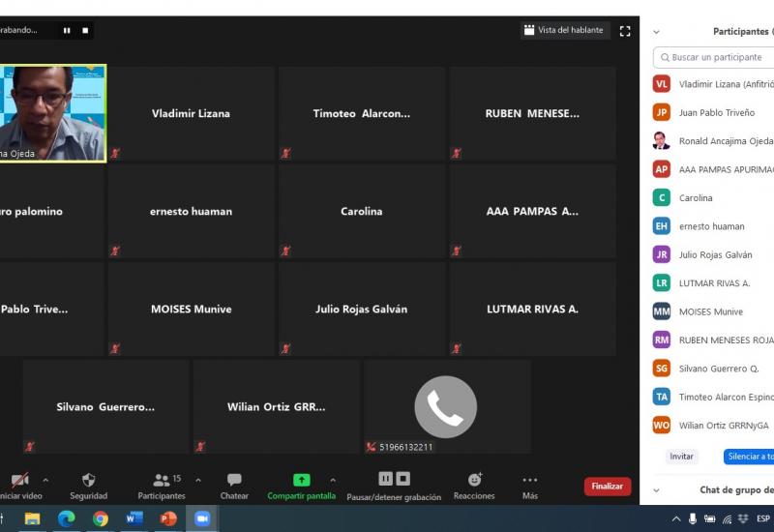Pause recording in the bottom toolbar
The image size is (774, 532).
click(385, 479)
